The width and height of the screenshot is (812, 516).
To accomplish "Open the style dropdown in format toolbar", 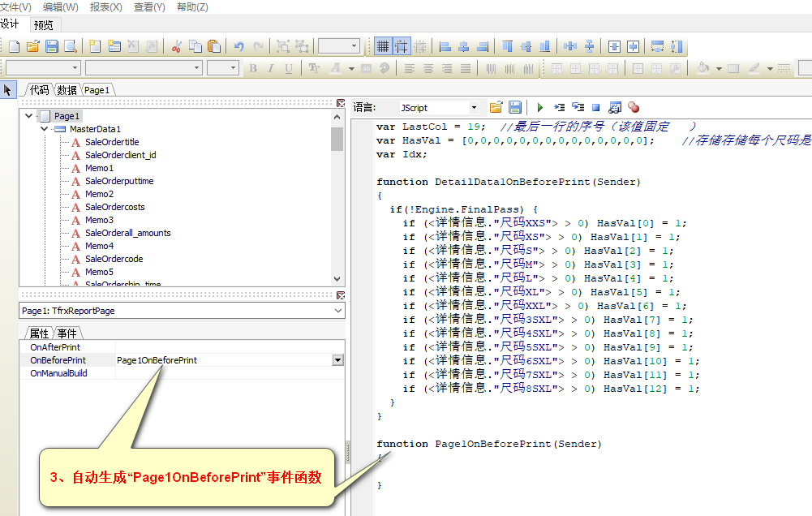I will [75, 68].
